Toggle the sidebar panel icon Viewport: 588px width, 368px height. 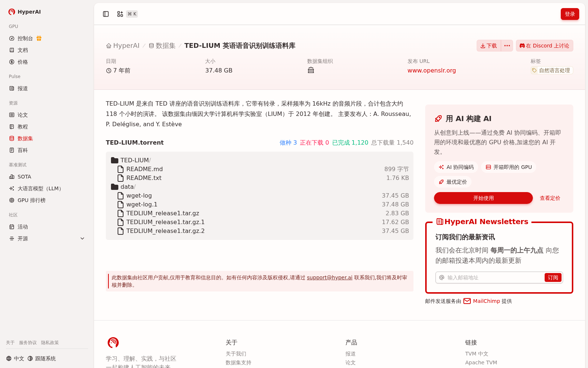(106, 14)
